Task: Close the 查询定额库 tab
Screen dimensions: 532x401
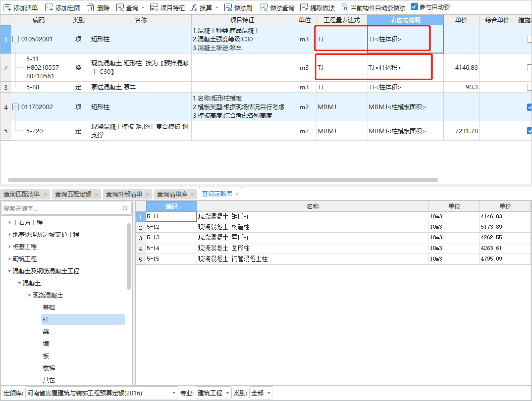Action: click(237, 194)
